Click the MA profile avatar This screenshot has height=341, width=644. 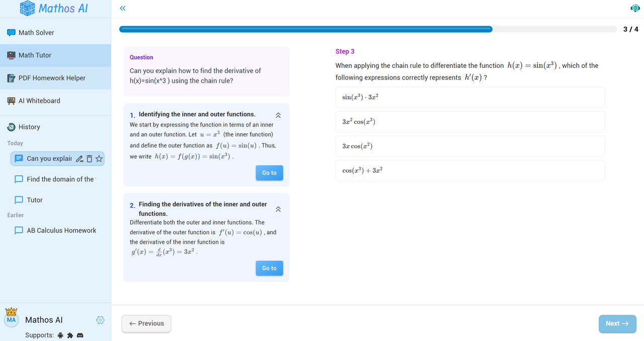pyautogui.click(x=11, y=319)
